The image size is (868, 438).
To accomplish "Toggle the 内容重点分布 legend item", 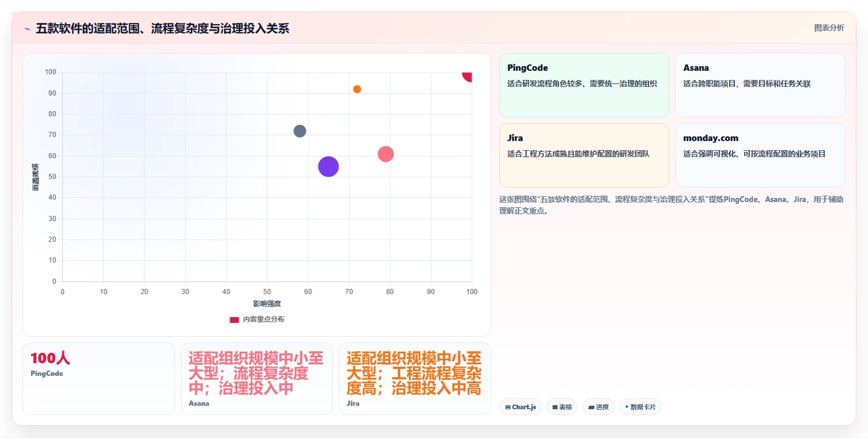I will [257, 319].
